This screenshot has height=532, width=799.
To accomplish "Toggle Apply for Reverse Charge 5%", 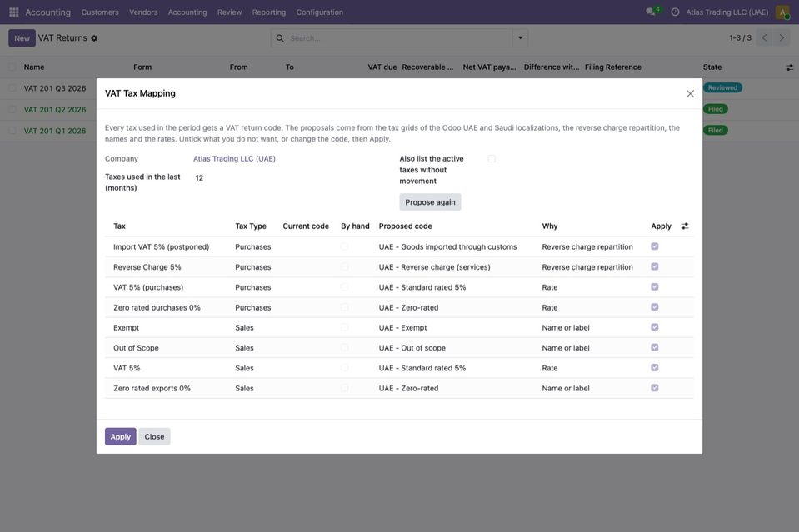I will [x=655, y=266].
